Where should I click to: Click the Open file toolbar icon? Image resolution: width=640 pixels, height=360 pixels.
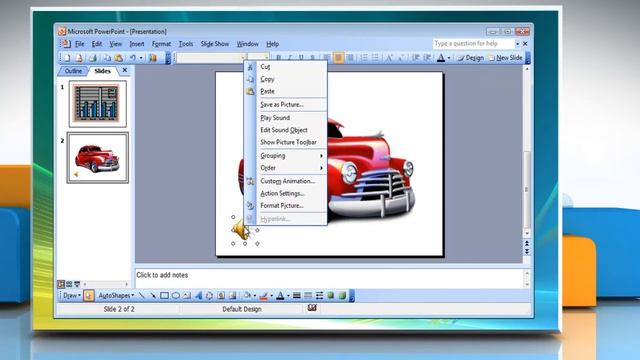79,58
